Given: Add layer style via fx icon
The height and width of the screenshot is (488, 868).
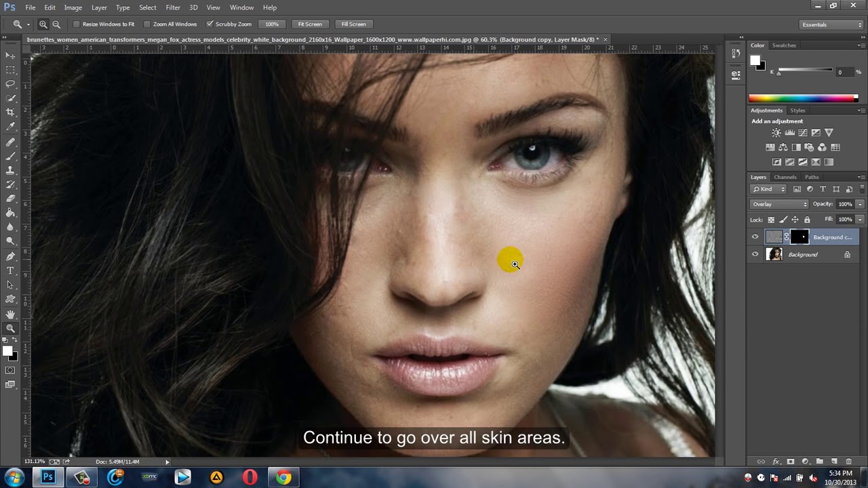Looking at the screenshot, I should pos(776,462).
